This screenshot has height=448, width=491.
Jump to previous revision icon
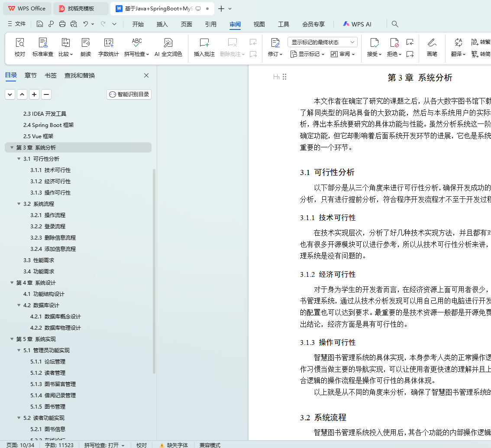410,42
